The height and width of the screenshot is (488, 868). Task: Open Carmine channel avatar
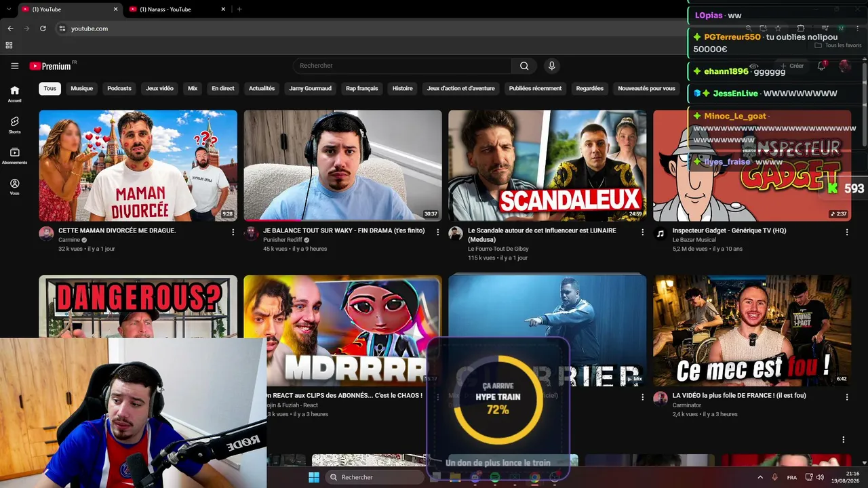[x=46, y=234]
